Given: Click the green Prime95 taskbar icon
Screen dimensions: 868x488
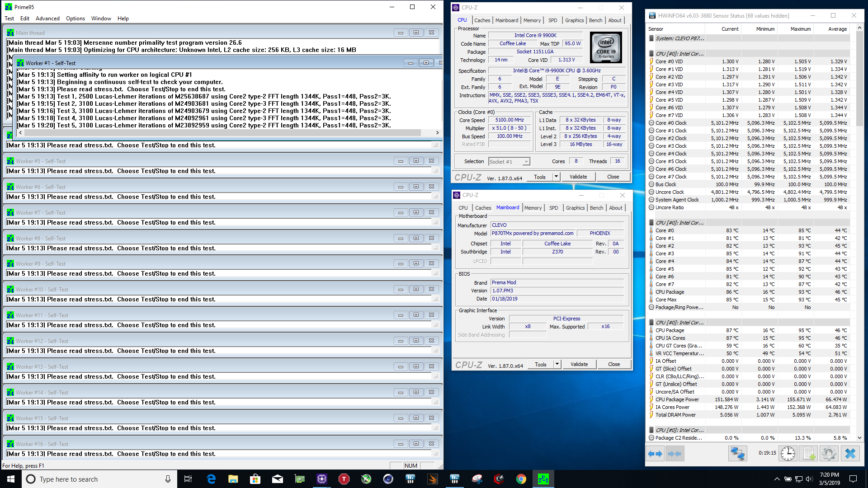Looking at the screenshot, I should [543, 479].
